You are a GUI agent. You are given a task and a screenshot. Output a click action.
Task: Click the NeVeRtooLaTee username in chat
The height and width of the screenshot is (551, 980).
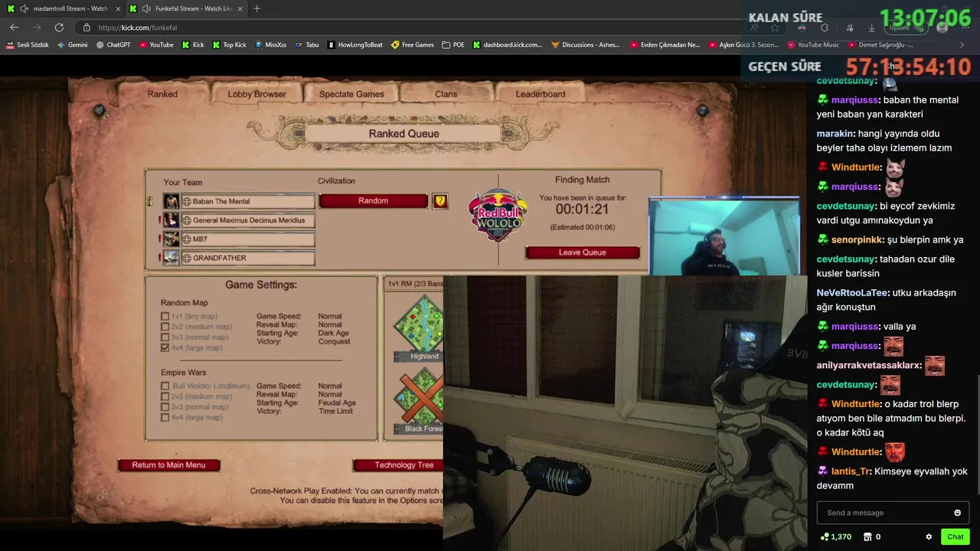coord(851,292)
